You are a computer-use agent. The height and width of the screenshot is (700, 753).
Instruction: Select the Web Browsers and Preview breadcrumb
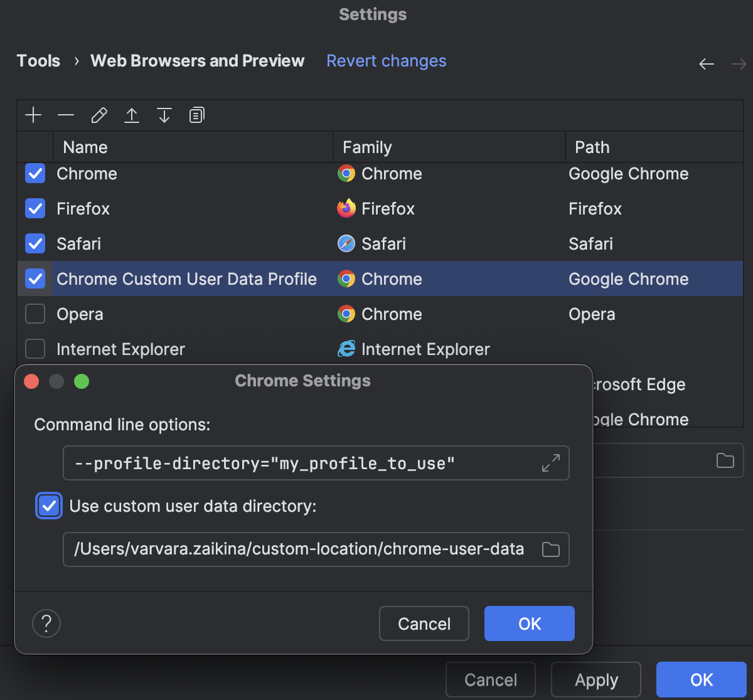[197, 61]
